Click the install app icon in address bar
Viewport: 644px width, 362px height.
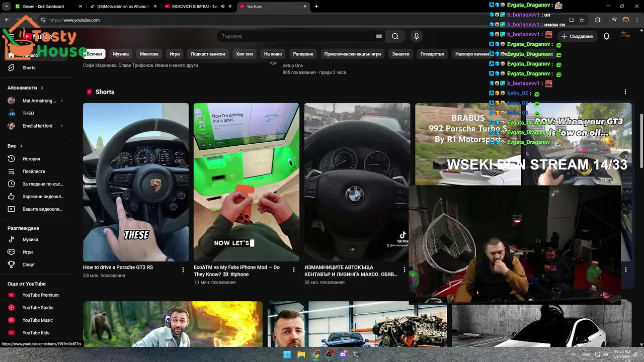(x=571, y=20)
